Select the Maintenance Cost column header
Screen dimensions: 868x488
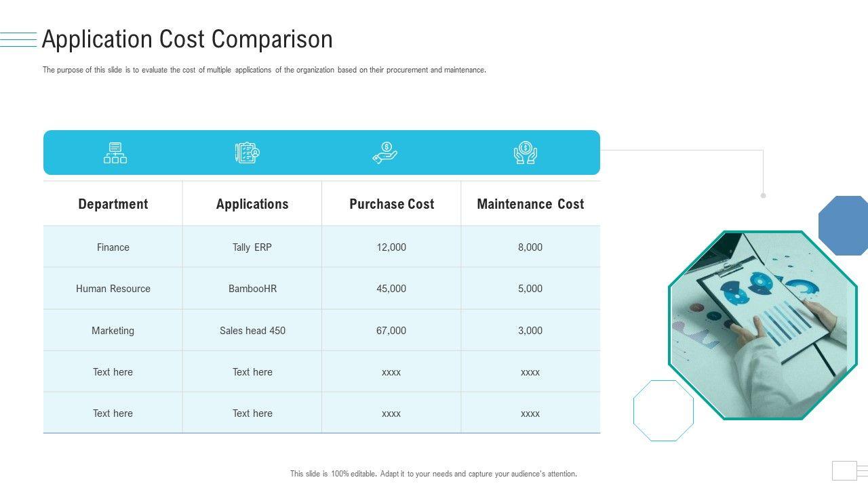[530, 204]
